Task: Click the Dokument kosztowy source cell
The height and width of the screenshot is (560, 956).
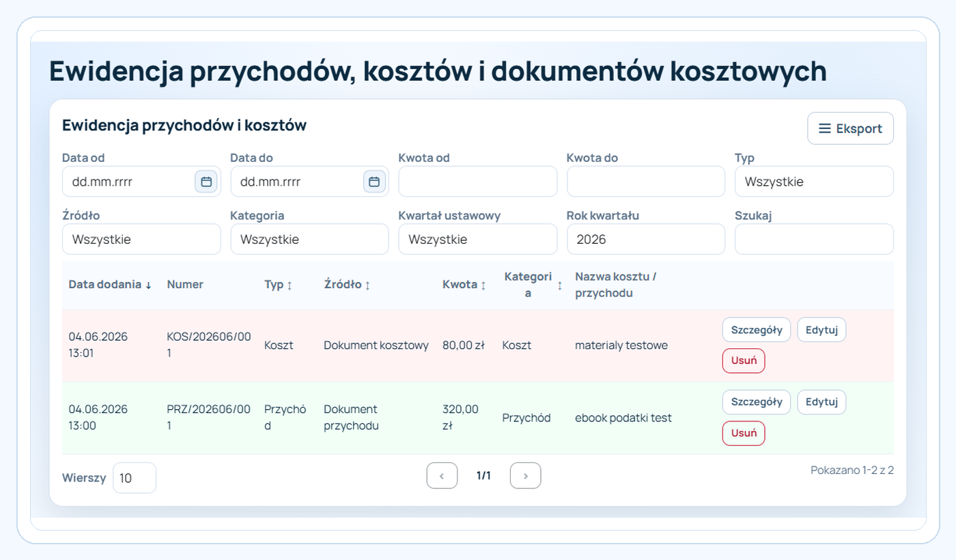Action: coord(376,346)
